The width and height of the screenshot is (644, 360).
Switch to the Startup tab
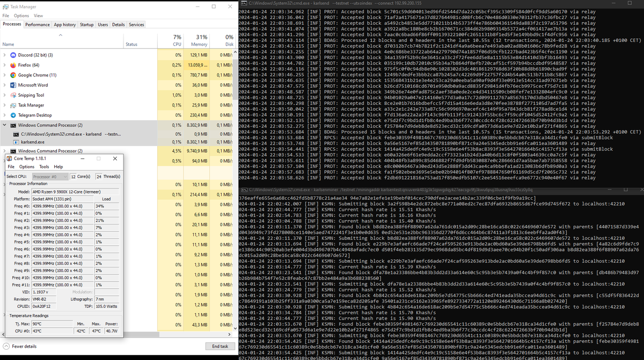point(86,25)
